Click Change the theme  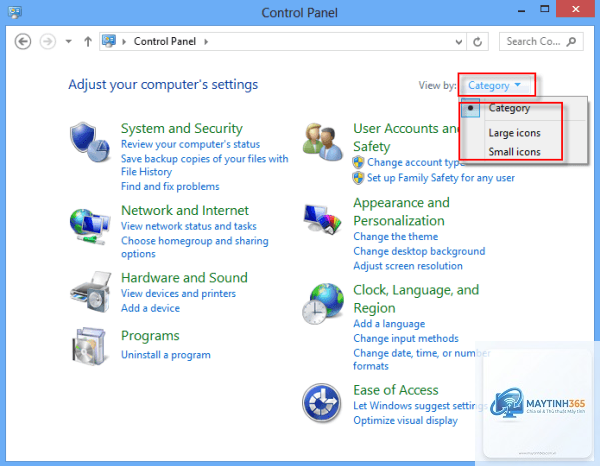pos(395,237)
